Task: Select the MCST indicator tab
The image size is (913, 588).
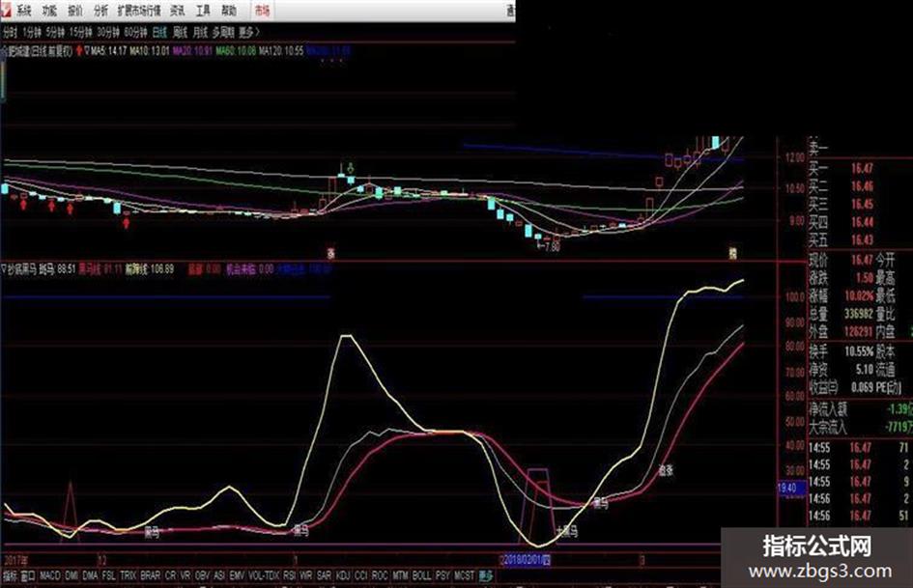Action: [464, 575]
